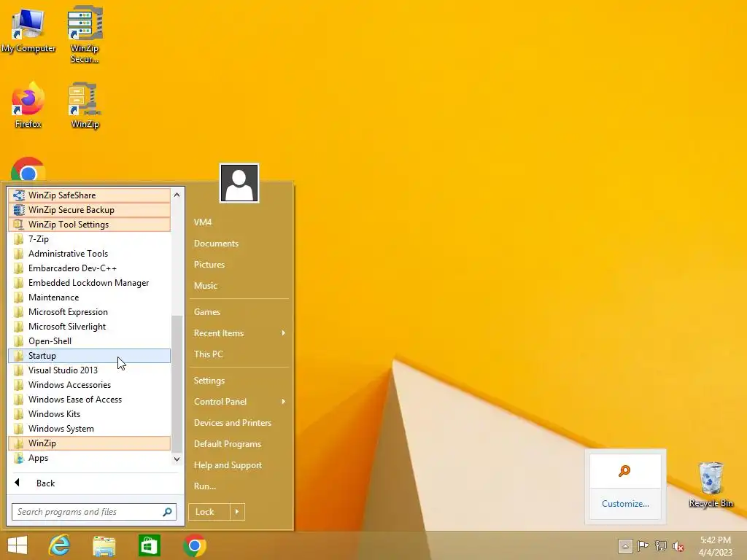Open the Apps entry in programs list
The height and width of the screenshot is (560, 747).
tap(89, 458)
